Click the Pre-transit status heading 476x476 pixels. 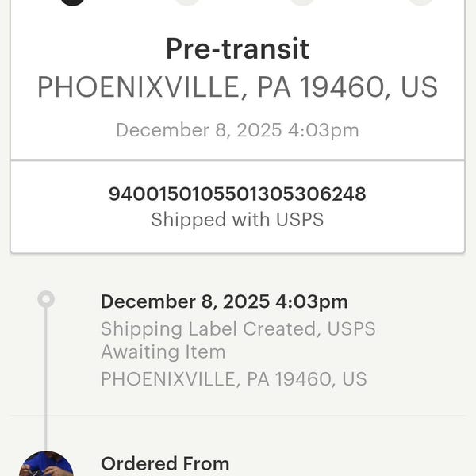237,48
